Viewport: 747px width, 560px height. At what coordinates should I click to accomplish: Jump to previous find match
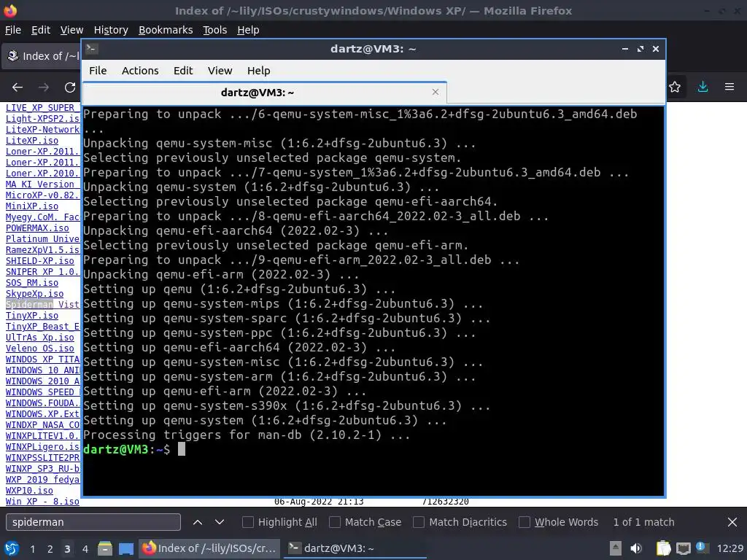[198, 522]
